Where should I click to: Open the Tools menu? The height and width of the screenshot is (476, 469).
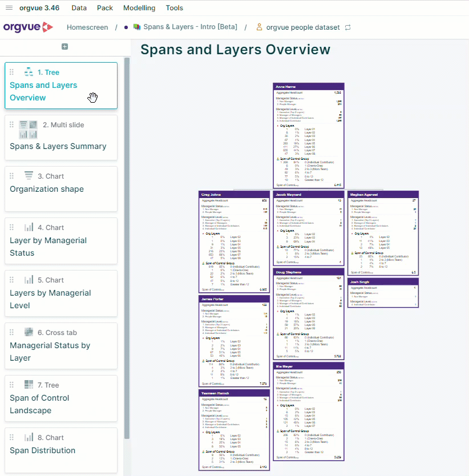[174, 8]
